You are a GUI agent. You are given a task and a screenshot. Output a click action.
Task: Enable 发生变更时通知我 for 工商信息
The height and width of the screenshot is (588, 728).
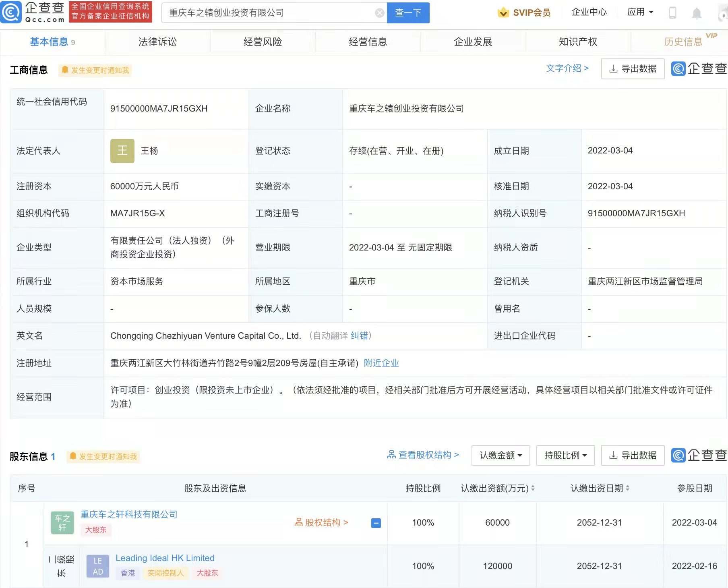point(95,70)
